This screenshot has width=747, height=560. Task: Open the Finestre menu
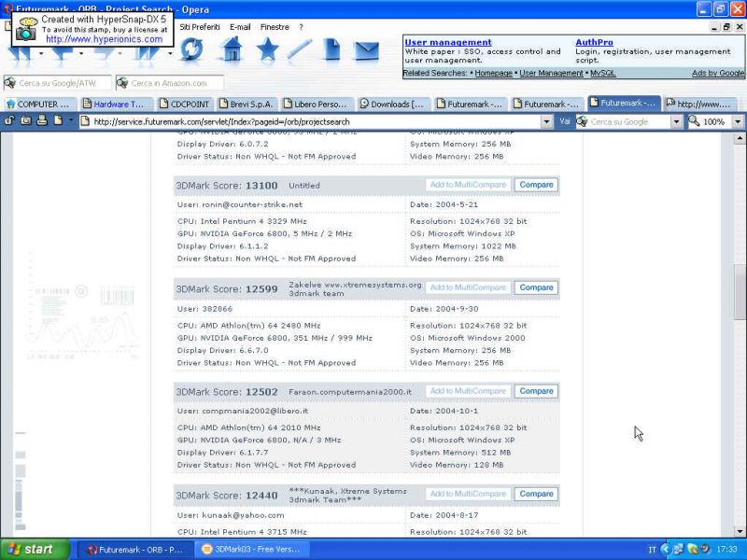tap(275, 27)
